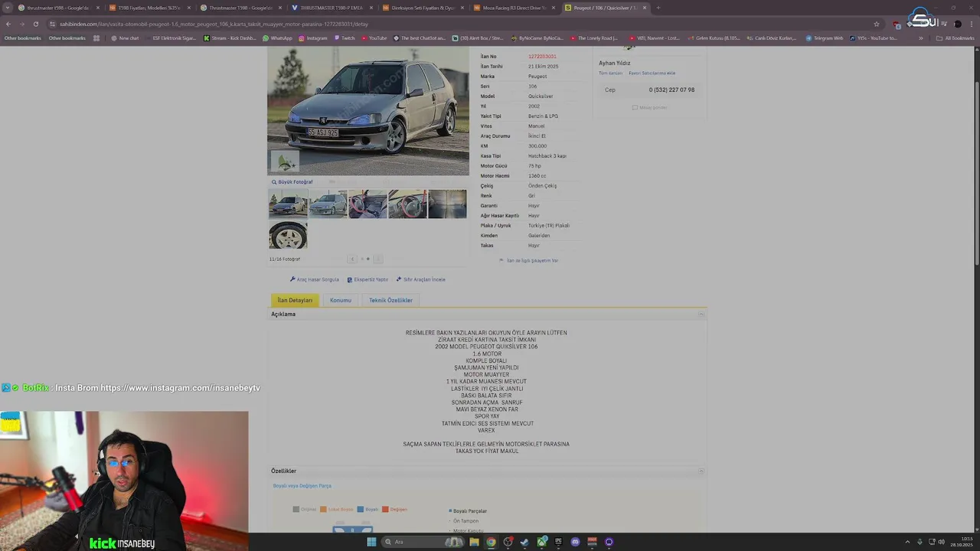980x551 pixels.
Task: Switch to İlan Detayları tab
Action: coord(295,300)
